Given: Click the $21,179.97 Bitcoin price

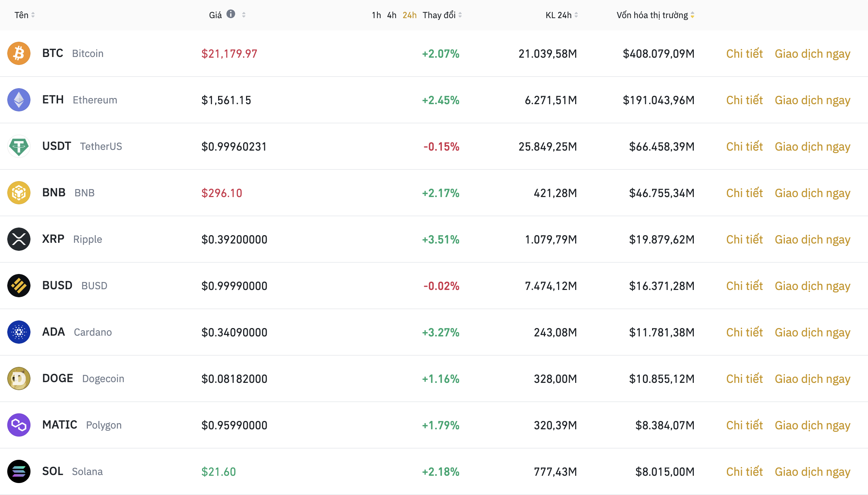Looking at the screenshot, I should (229, 54).
